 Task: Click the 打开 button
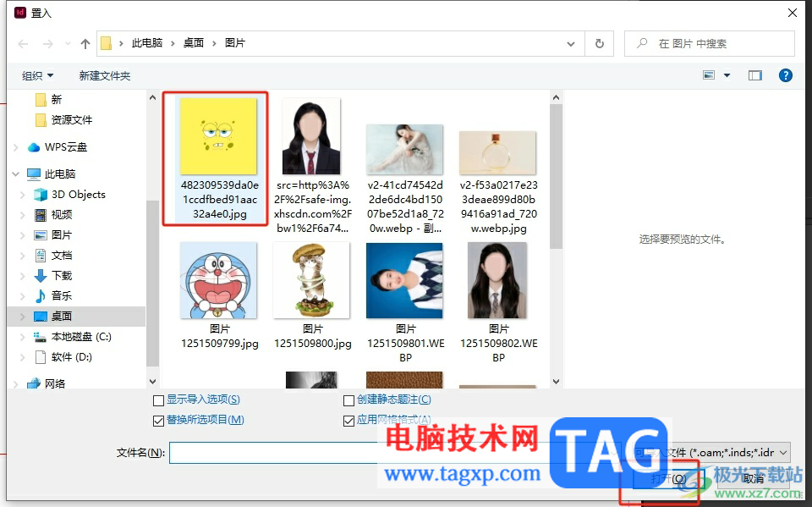[668, 478]
